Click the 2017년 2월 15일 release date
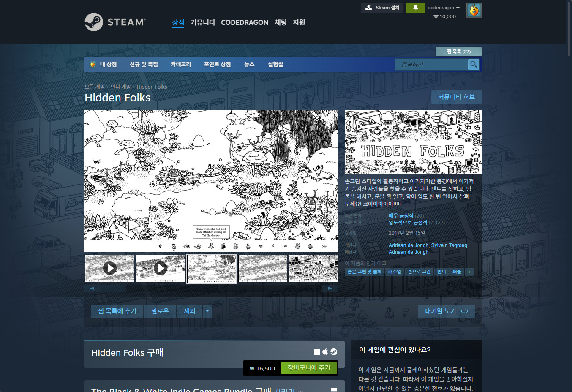This screenshot has height=392, width=572. point(407,233)
